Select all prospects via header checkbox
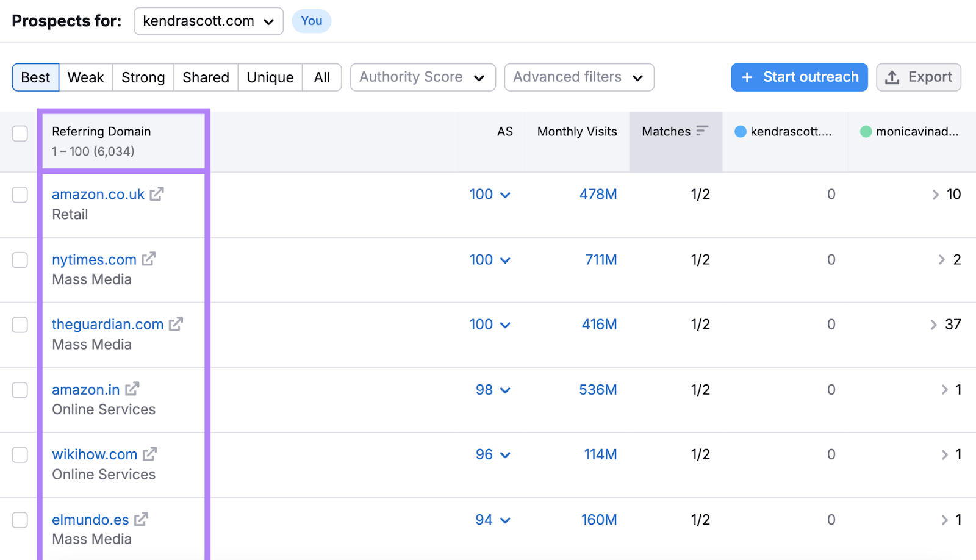 [20, 133]
